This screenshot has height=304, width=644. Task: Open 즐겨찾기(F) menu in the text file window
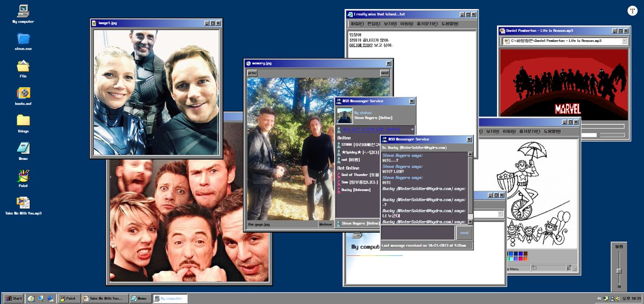[428, 24]
